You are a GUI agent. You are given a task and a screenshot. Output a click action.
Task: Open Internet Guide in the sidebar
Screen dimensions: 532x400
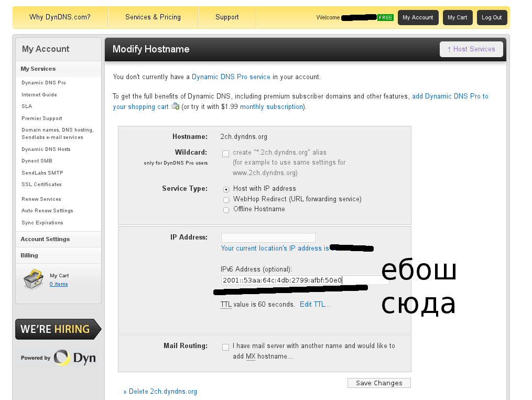click(x=39, y=95)
